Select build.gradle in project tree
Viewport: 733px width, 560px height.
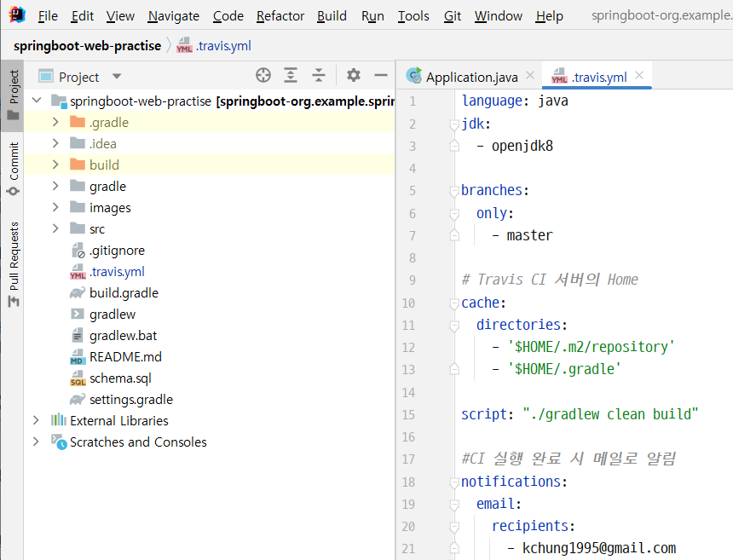click(x=124, y=293)
